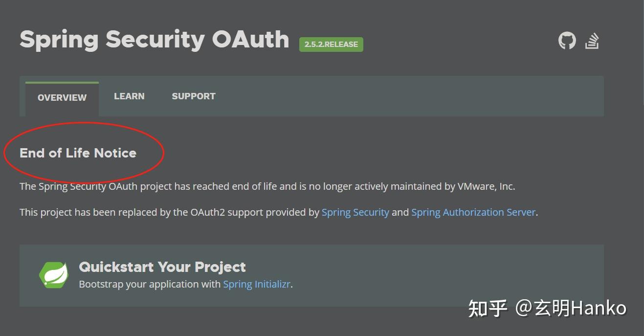Click the dark tab bar background area
The height and width of the screenshot is (336, 644).
[x=391, y=96]
